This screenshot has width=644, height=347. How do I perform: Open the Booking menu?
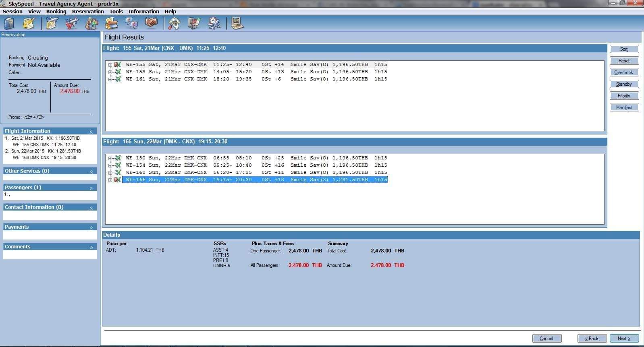pos(56,11)
